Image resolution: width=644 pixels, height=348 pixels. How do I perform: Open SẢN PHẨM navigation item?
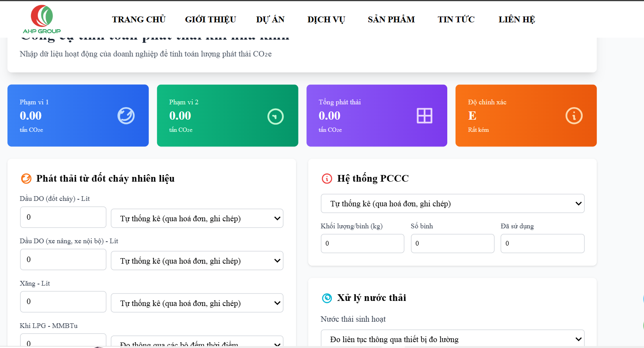pos(391,19)
